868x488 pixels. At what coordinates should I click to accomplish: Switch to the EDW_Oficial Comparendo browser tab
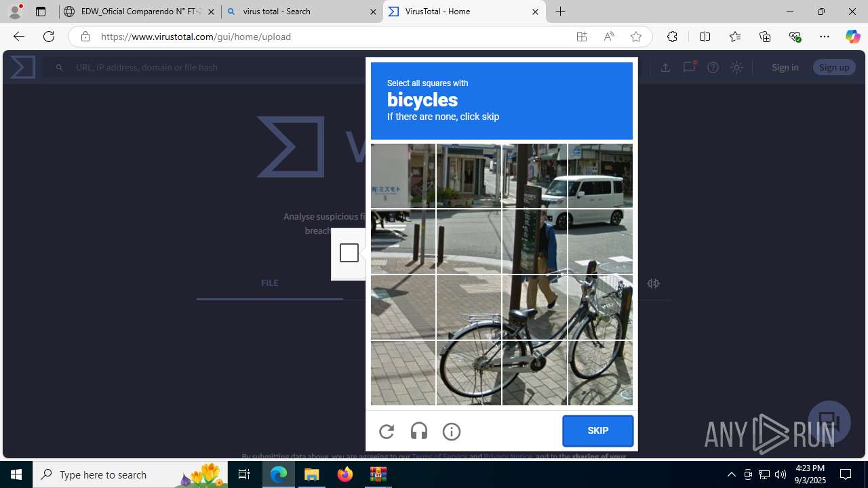click(140, 12)
